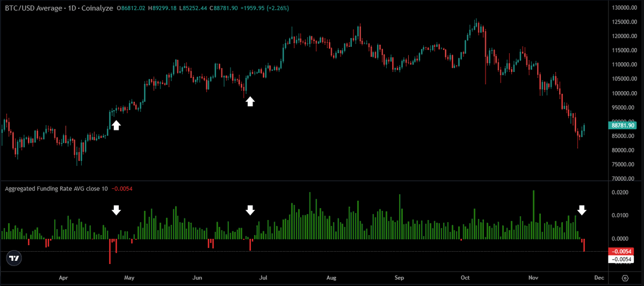Image resolution: width=644 pixels, height=286 pixels.
Task: Click Aggregated Funding Rate AVG indicator title
Action: click(x=56, y=189)
